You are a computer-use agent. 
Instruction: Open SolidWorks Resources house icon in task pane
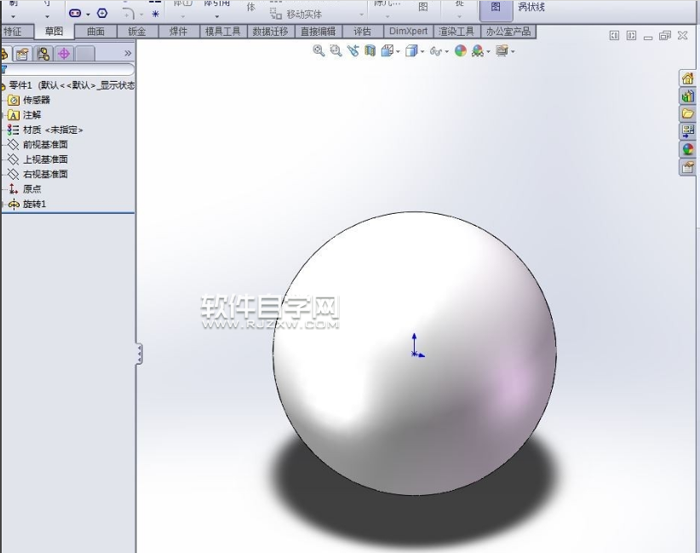point(688,79)
